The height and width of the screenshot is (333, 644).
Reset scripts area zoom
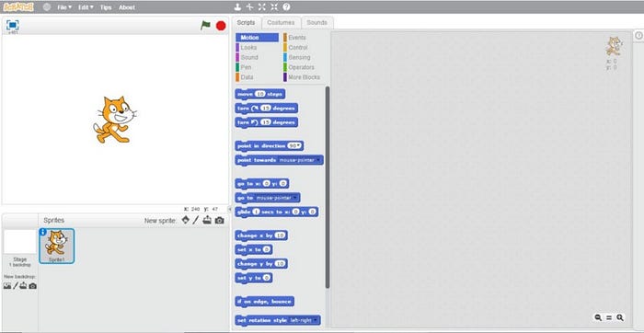tap(609, 317)
